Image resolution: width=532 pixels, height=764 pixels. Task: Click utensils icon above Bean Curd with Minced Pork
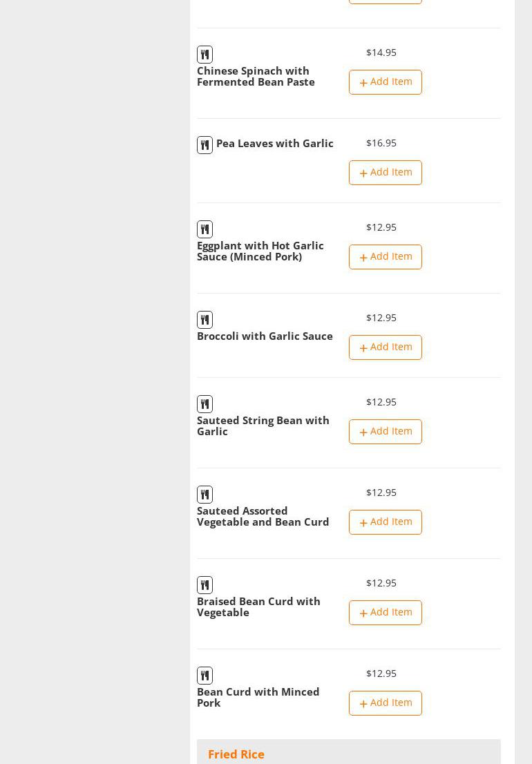point(205,676)
